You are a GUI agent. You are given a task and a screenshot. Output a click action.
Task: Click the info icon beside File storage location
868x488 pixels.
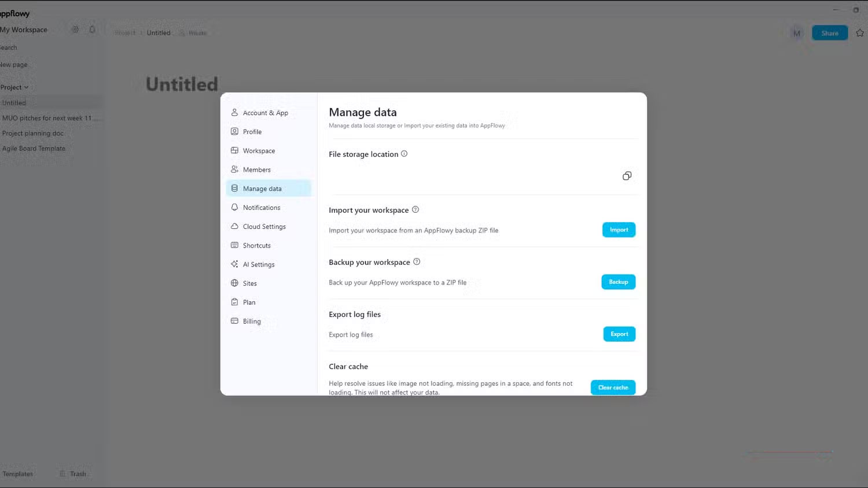tap(404, 154)
